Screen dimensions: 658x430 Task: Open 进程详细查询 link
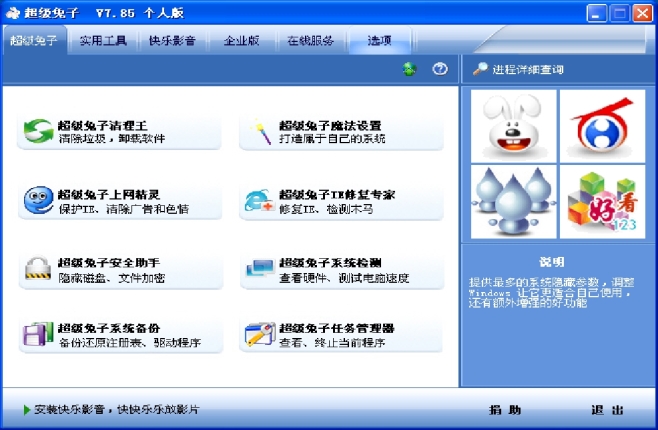tap(528, 69)
